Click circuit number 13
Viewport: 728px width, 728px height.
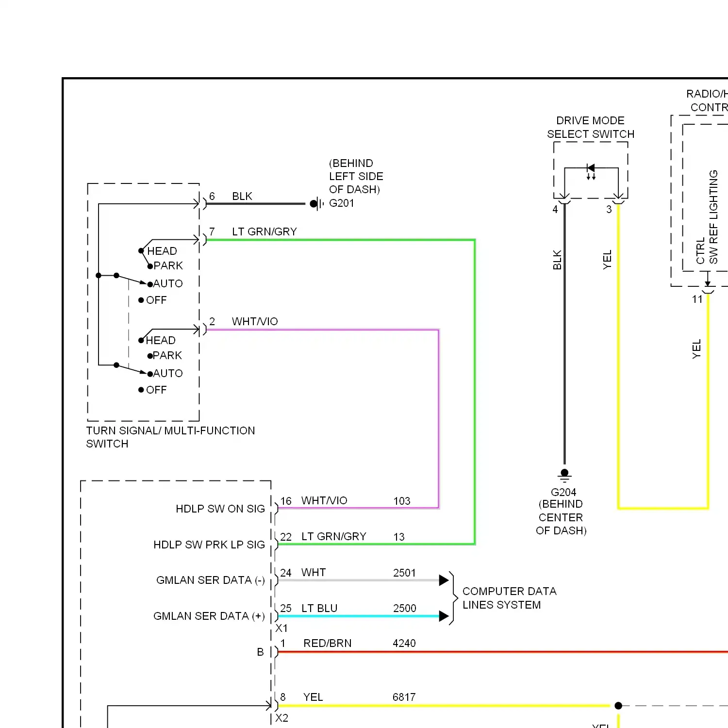point(399,537)
